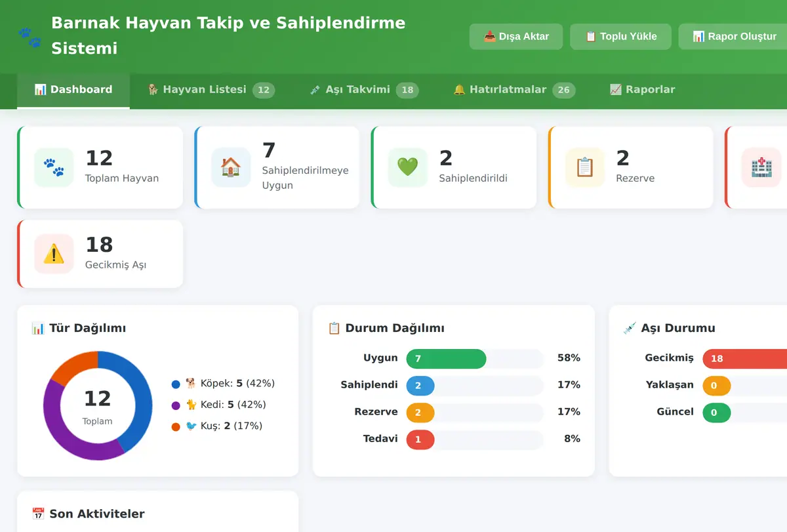Click the system title in header
The height and width of the screenshot is (532, 787).
228,35
